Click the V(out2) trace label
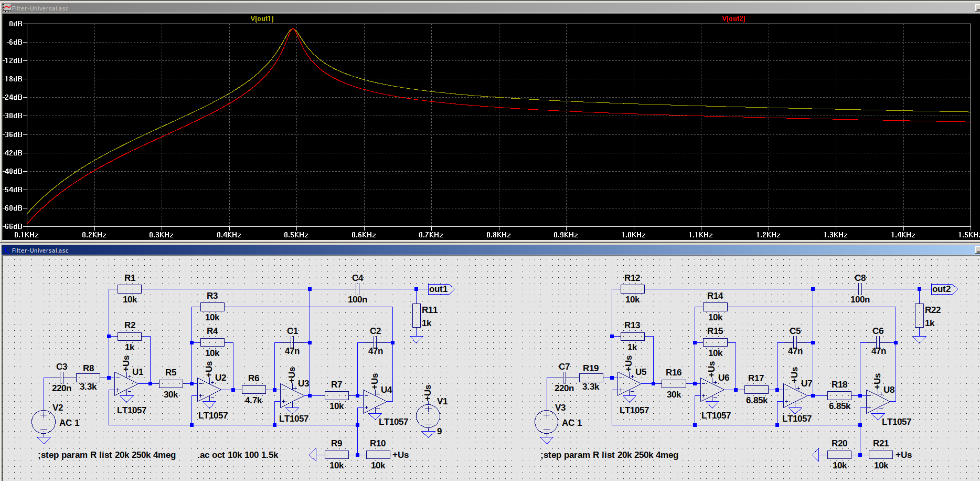The width and height of the screenshot is (980, 481). (x=733, y=18)
